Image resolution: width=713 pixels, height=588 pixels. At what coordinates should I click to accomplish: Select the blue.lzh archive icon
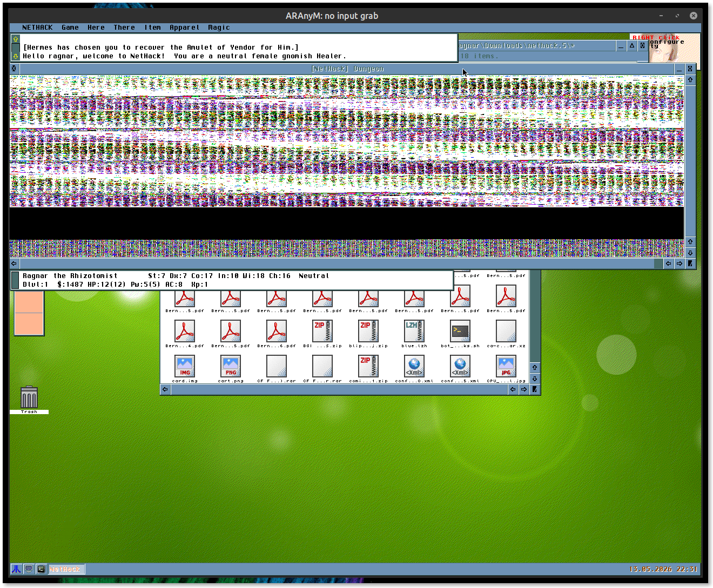pos(414,332)
